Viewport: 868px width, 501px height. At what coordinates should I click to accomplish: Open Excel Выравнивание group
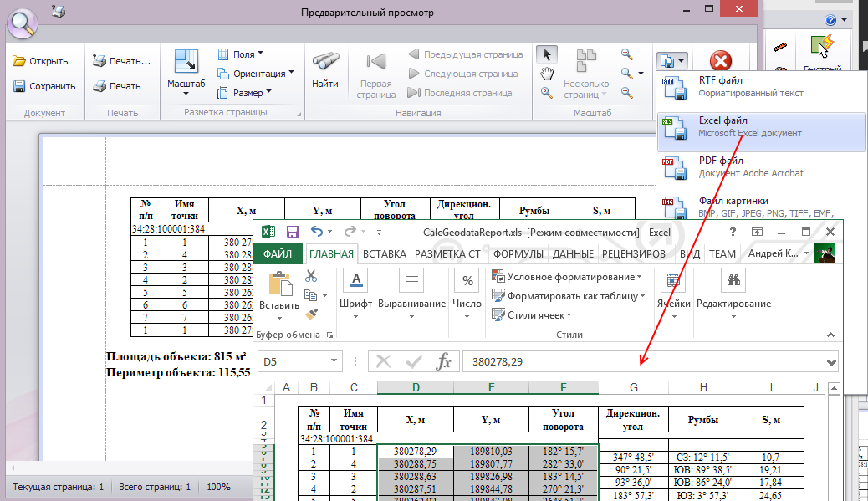412,294
